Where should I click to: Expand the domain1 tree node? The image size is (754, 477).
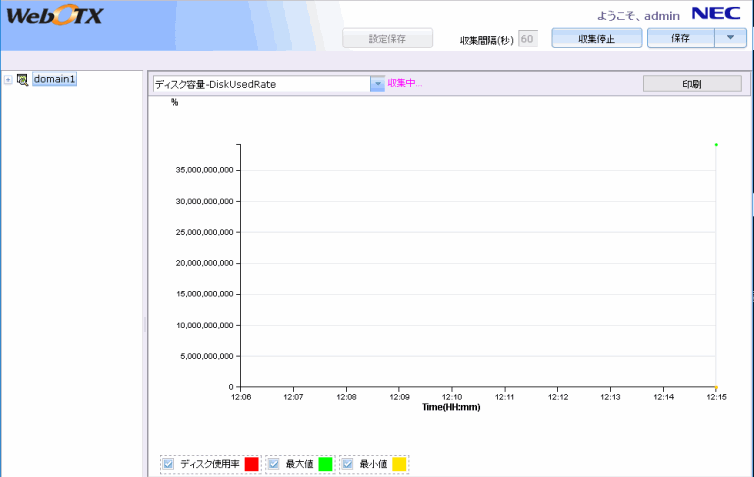point(8,79)
